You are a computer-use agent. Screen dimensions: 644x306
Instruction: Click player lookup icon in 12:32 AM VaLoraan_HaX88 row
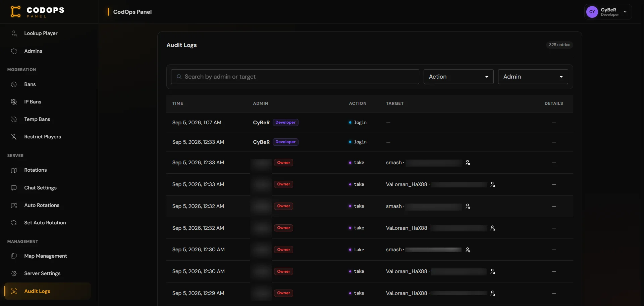pos(493,228)
